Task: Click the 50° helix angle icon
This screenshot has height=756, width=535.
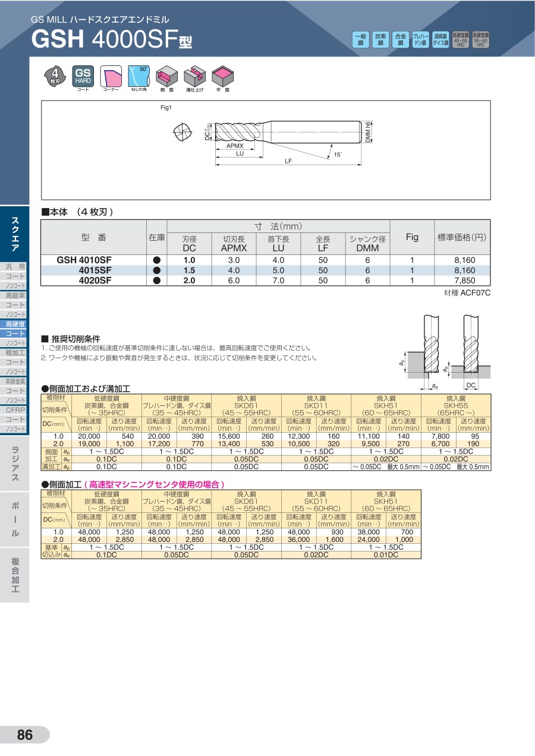Action: pyautogui.click(x=139, y=76)
